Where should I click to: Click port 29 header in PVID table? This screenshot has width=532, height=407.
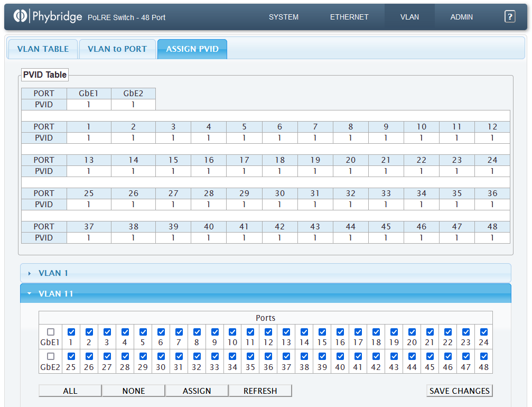tap(244, 193)
